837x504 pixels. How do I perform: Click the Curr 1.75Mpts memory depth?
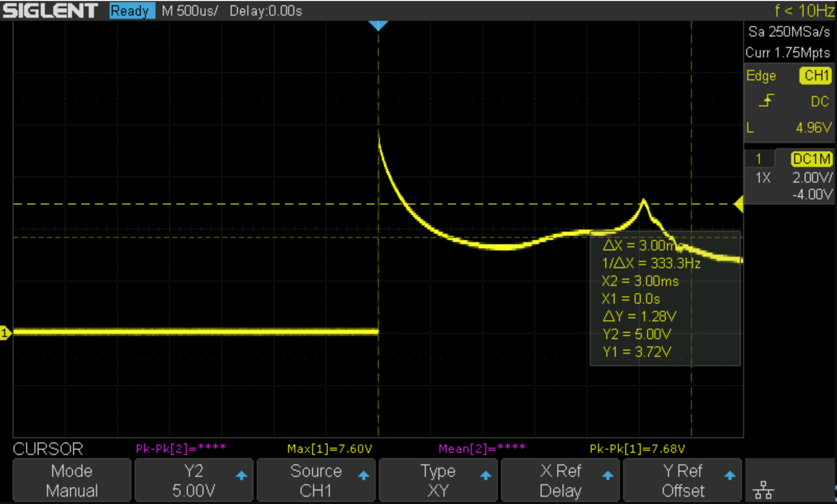pyautogui.click(x=787, y=53)
